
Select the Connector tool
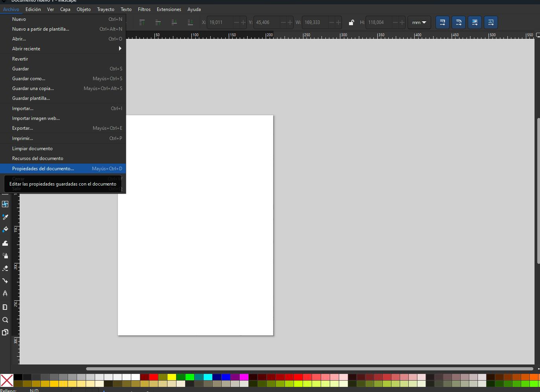tap(5, 281)
